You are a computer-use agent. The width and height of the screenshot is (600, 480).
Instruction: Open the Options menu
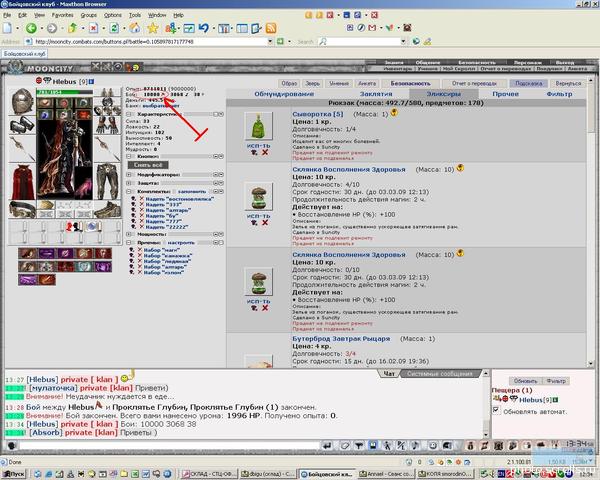point(112,15)
